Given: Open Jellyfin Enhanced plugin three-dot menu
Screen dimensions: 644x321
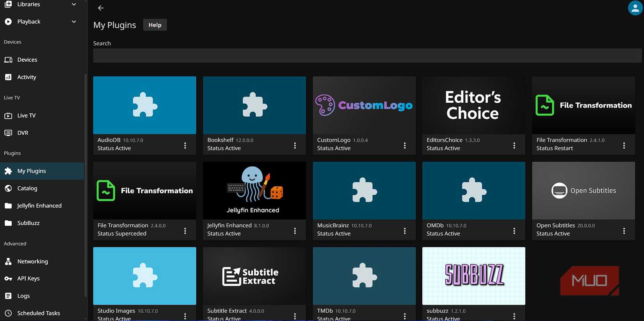Looking at the screenshot, I should 295,231.
